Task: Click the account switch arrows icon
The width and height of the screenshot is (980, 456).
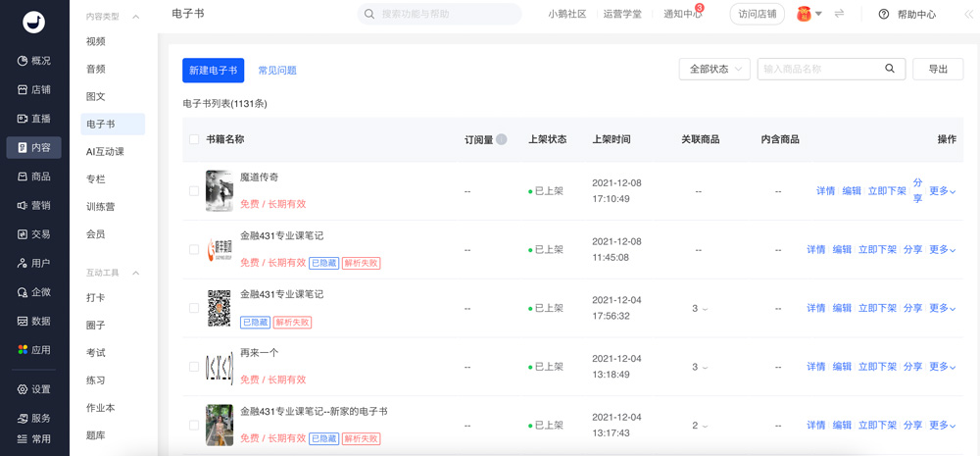Action: point(839,14)
